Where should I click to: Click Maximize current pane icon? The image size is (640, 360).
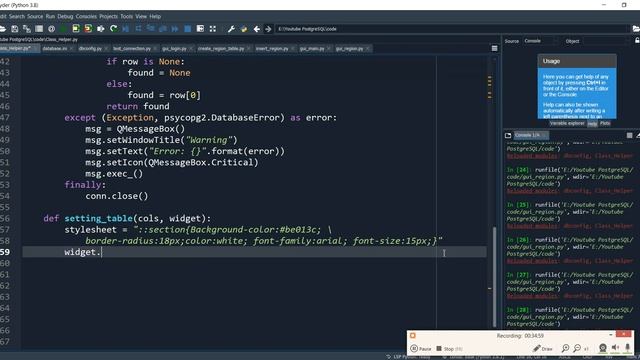coord(200,29)
